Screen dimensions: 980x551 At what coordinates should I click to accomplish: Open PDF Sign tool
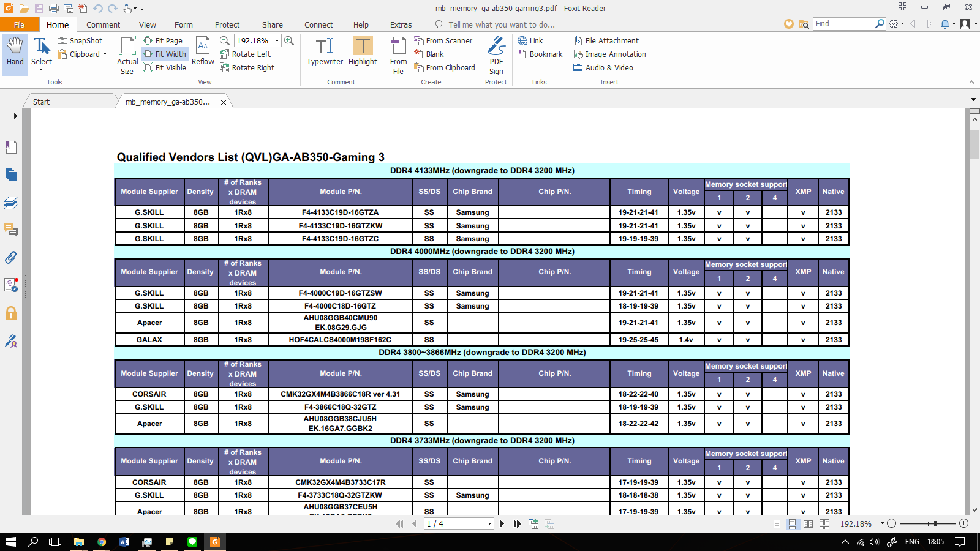coord(496,55)
